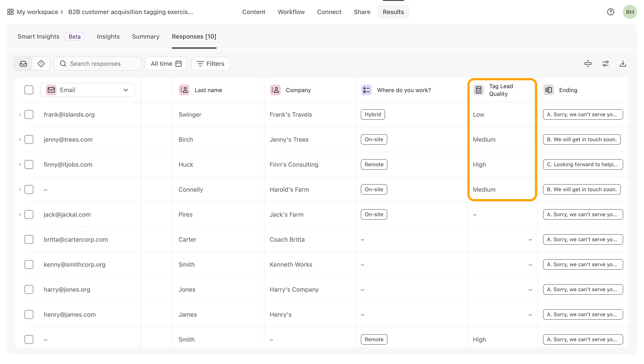The image size is (644, 364).
Task: Switch to inbox responses view icon
Action: (x=23, y=64)
